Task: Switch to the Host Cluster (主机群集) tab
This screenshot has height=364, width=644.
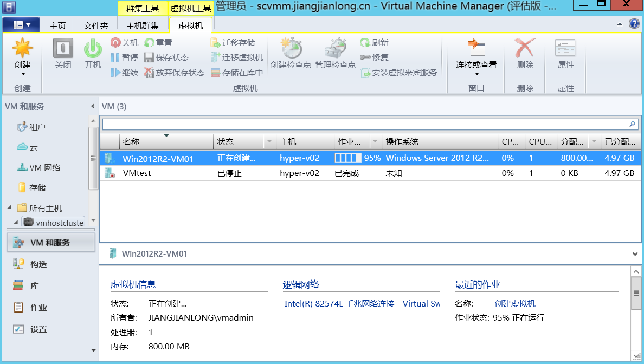Action: pos(142,25)
